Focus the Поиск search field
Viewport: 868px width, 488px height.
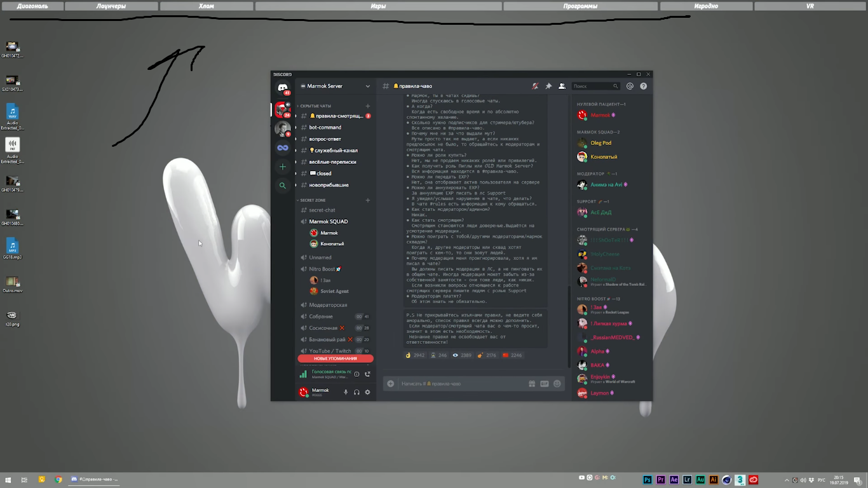(595, 86)
